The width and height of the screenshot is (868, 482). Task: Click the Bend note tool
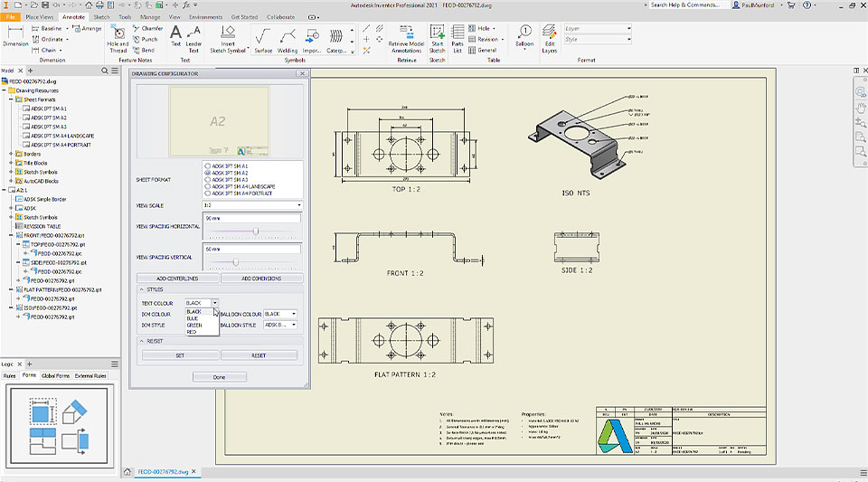pos(144,50)
